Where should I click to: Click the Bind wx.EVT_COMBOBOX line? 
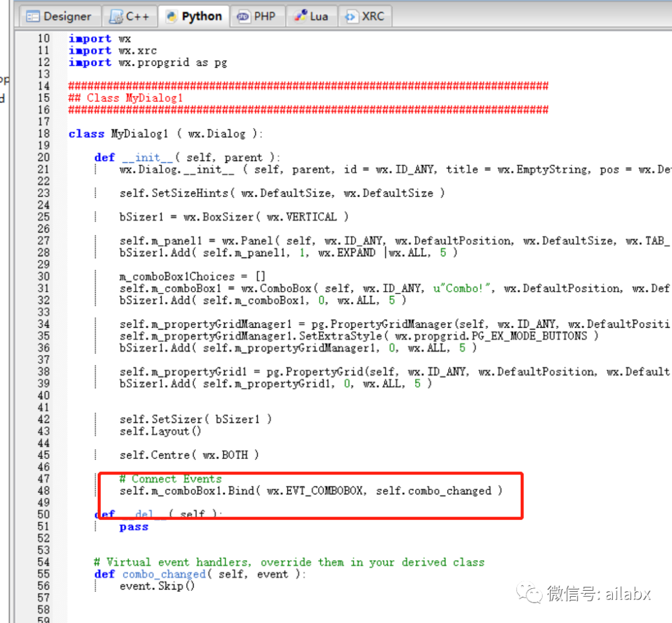(x=310, y=491)
